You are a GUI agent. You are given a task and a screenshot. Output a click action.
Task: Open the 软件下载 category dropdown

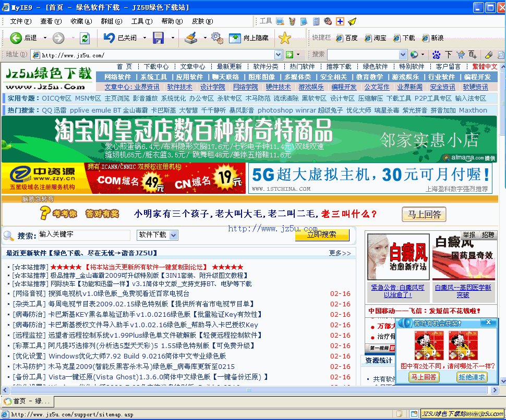[x=174, y=235]
